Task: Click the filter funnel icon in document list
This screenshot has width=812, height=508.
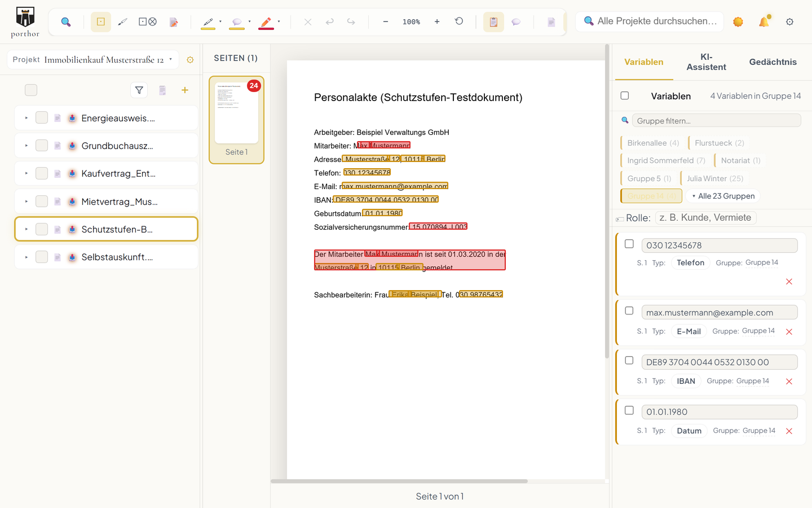Action: point(139,90)
